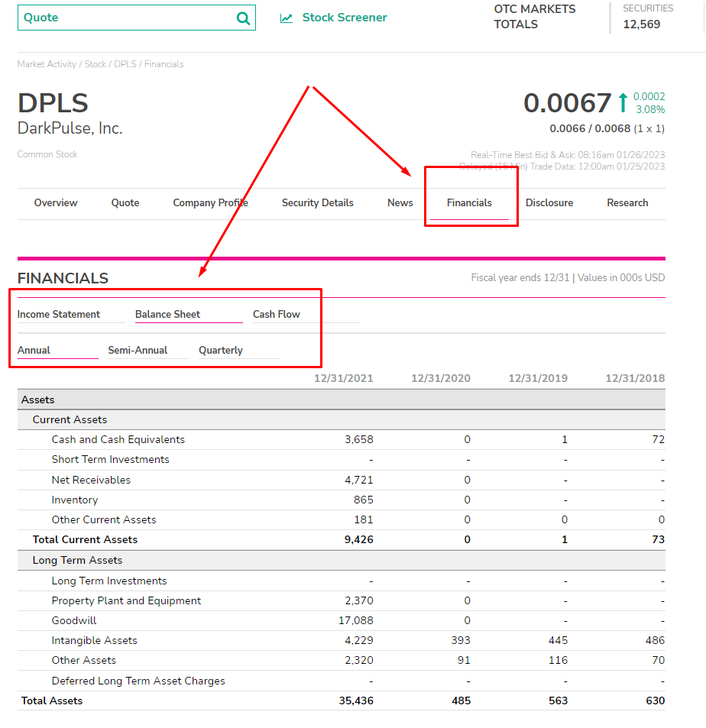
Task: Click the Financials breadcrumb link
Action: tap(164, 64)
